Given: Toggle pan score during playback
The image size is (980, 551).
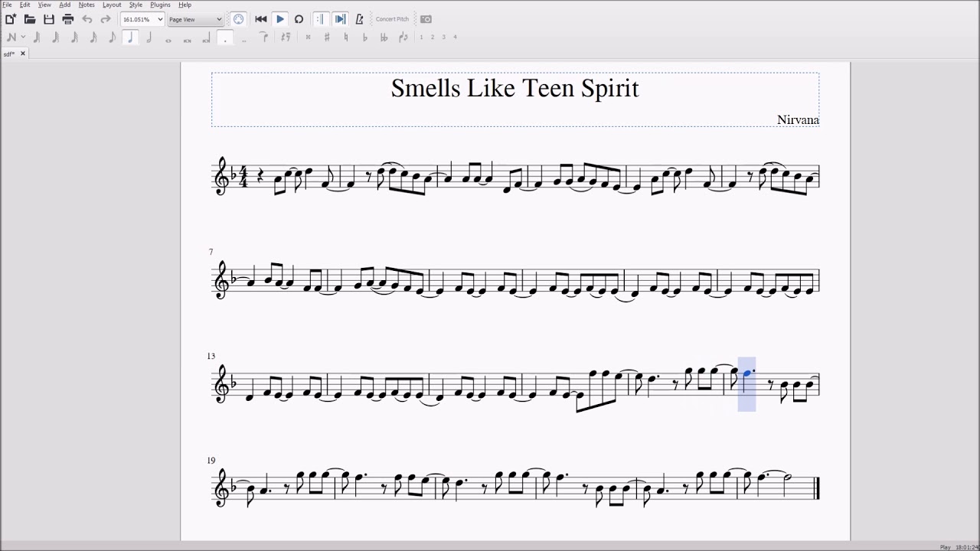Looking at the screenshot, I should [x=340, y=19].
